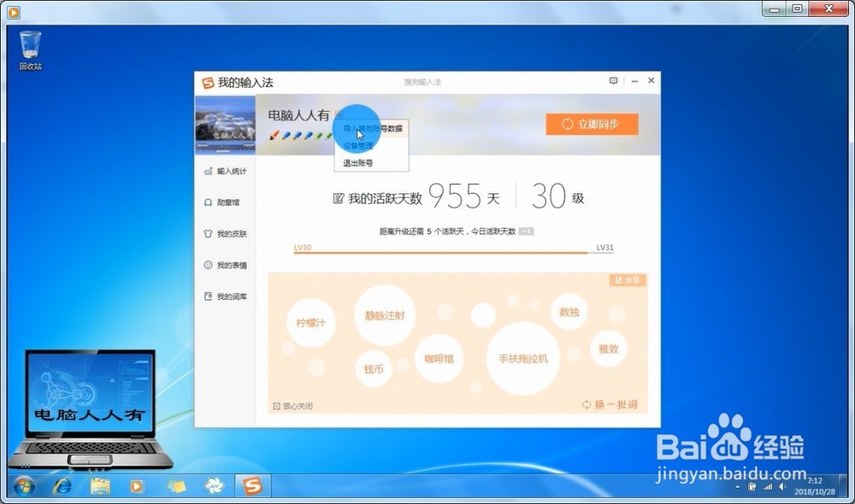This screenshot has width=855, height=504.
Task: Select the 数独 word bubble
Action: click(569, 312)
